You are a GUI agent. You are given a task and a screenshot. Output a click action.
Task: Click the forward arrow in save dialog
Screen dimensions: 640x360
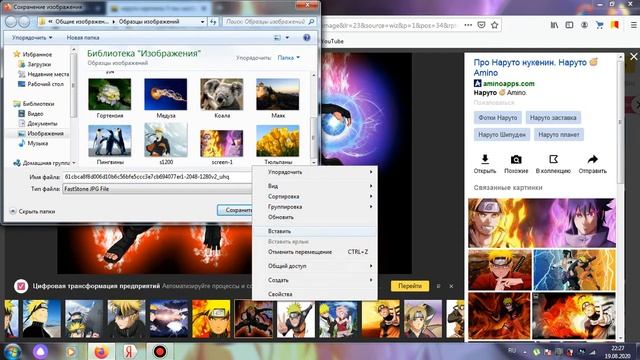pos(24,22)
